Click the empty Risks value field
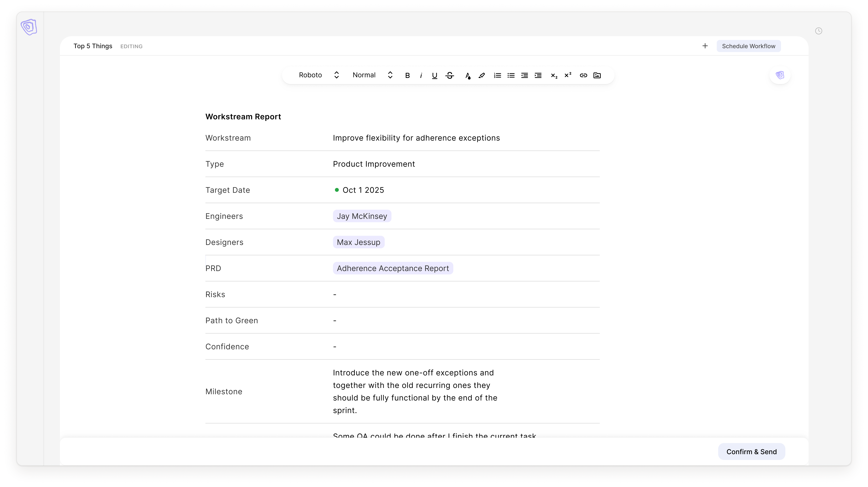This screenshot has width=868, height=487. pos(335,295)
